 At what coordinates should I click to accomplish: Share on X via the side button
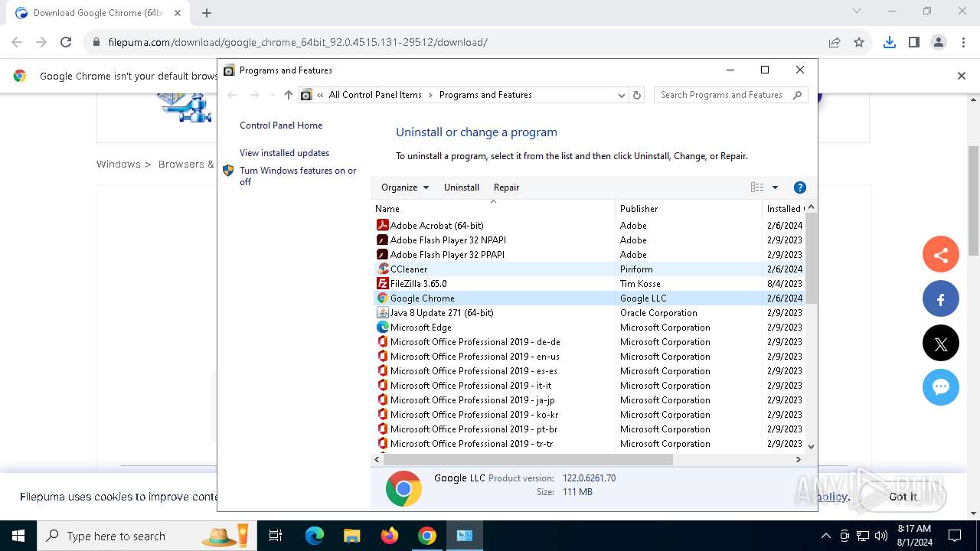941,344
